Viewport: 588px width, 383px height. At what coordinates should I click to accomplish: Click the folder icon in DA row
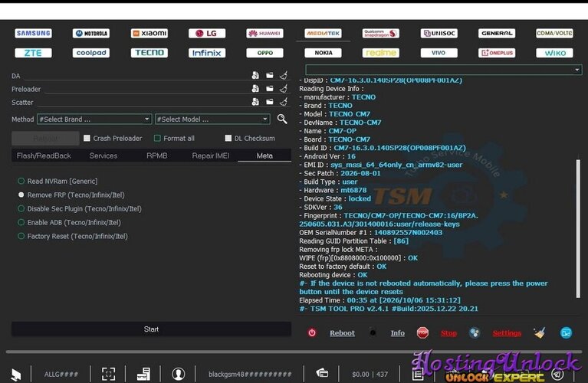[x=270, y=75]
